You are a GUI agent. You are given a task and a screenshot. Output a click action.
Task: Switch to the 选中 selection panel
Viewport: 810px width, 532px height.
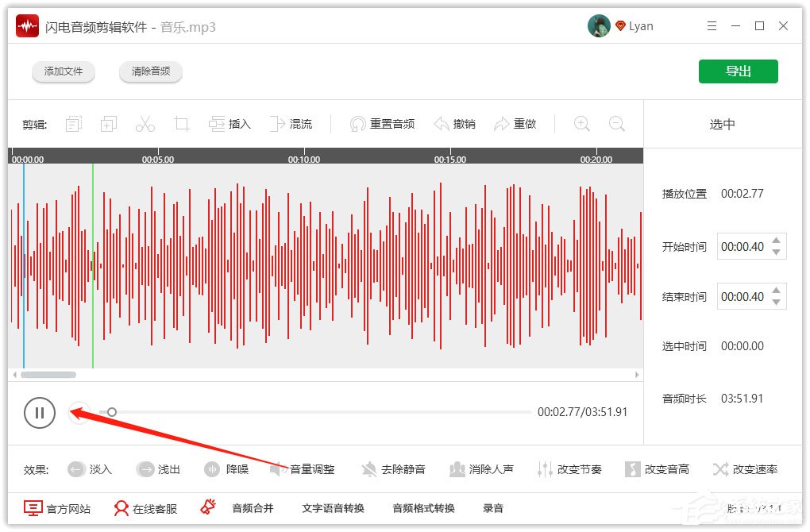coord(721,123)
